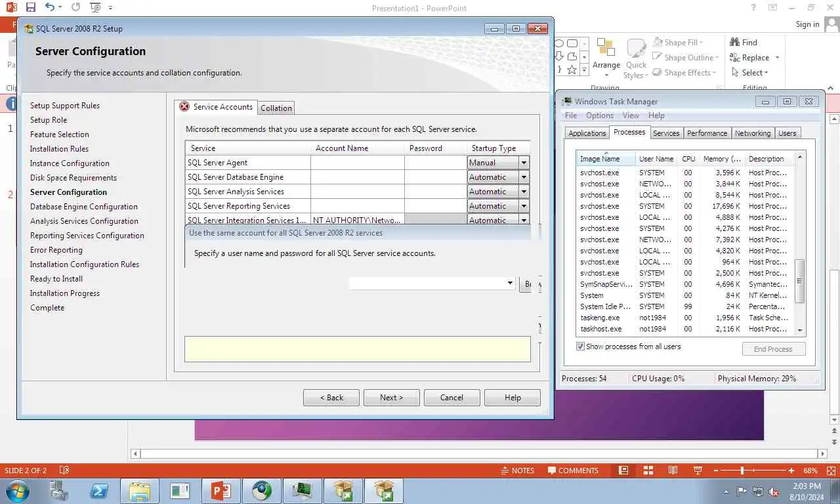Start Slide Show from status bar icon
The width and height of the screenshot is (840, 504).
pos(697,471)
